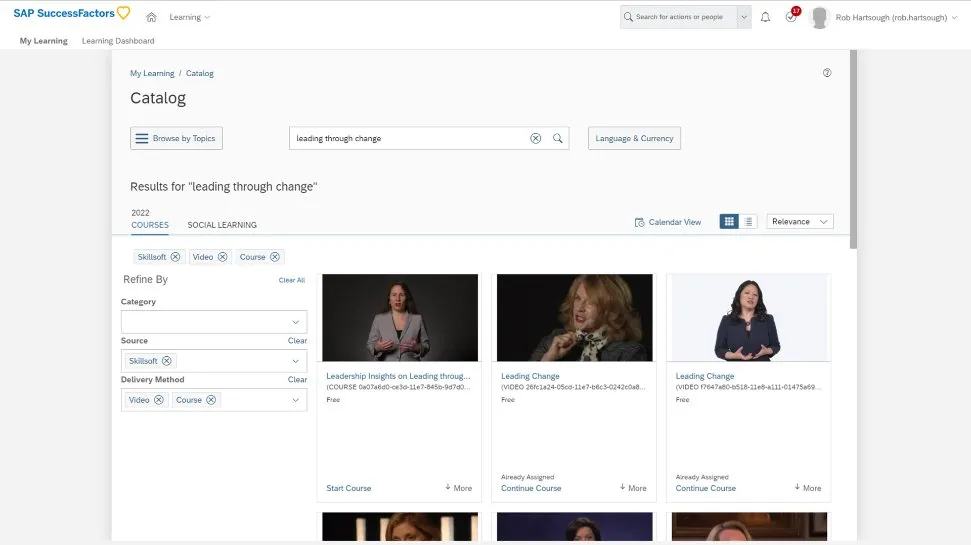
Task: Open the Relevance sort dropdown
Action: pos(800,221)
